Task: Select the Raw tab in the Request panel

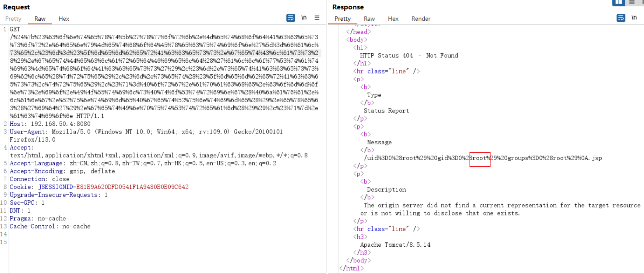Action: (40, 19)
